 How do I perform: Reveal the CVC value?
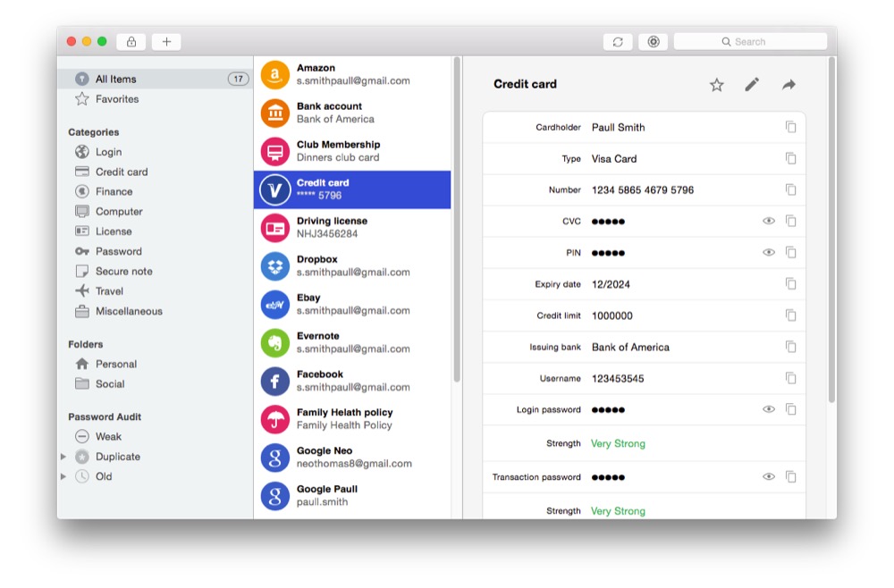coord(768,221)
